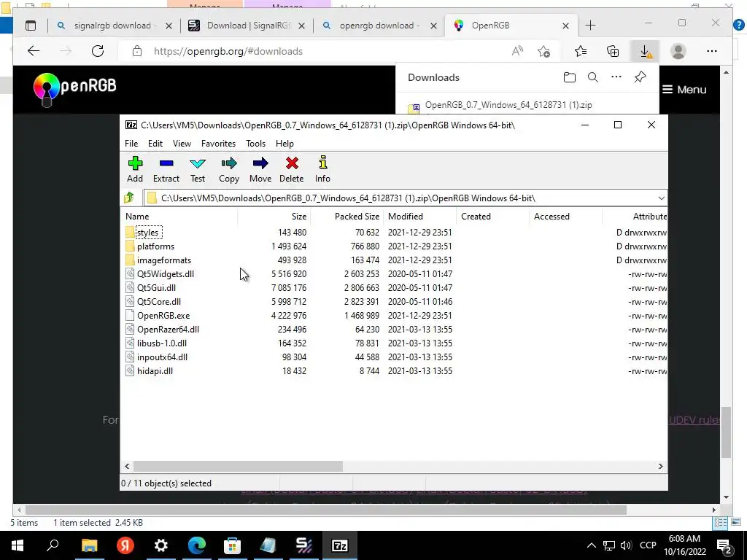Click the right arrow of 7-Zip scrollbar
This screenshot has height=560, width=747.
660,466
